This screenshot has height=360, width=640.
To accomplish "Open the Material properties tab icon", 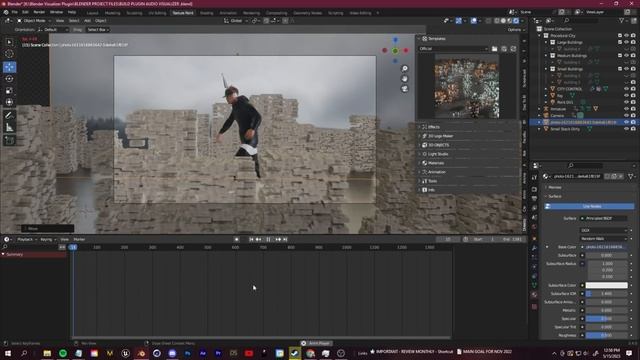I will [534, 295].
